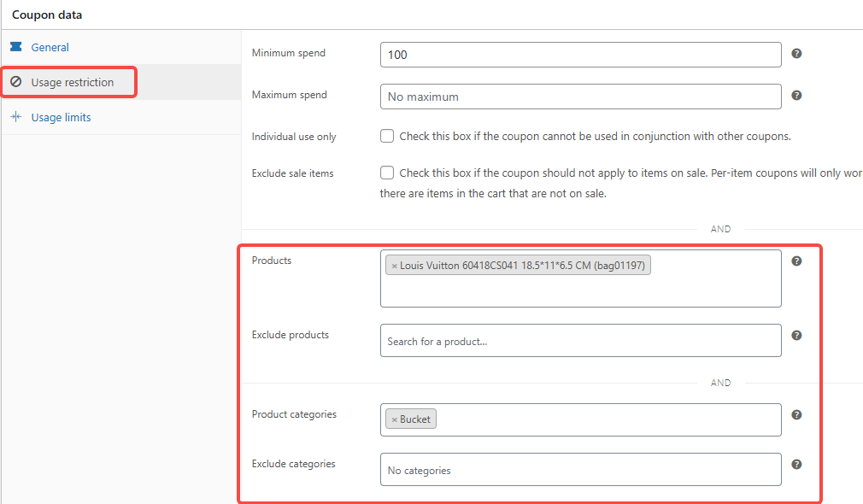
Task: Remove Louis Vuitton product tag with x
Action: pos(394,267)
